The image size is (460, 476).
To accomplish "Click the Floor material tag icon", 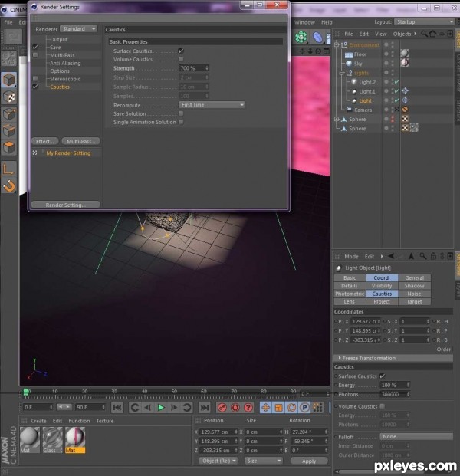I will [405, 54].
